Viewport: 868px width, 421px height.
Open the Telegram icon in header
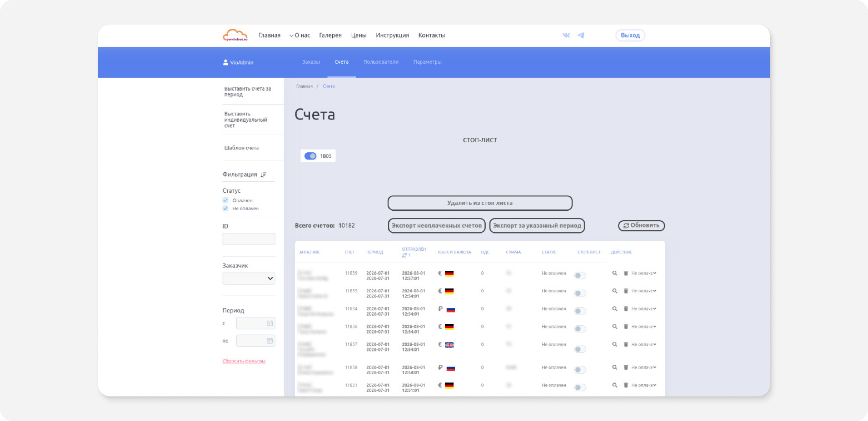pyautogui.click(x=581, y=35)
